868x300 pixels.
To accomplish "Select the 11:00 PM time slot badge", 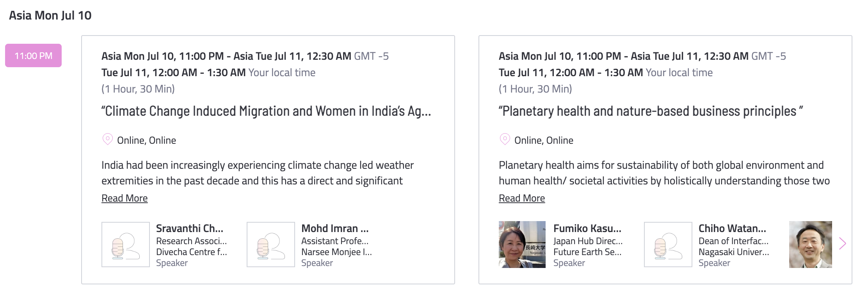I will coord(33,55).
